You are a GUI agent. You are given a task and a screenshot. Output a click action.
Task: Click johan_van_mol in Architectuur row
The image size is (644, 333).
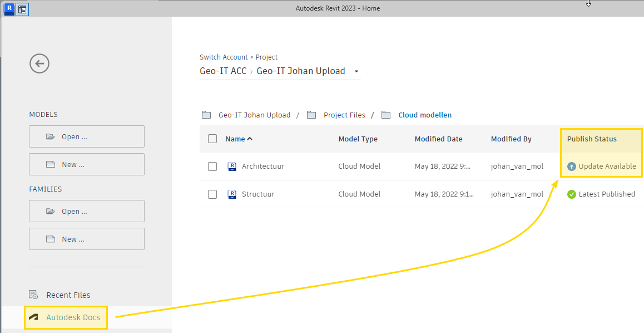point(517,166)
